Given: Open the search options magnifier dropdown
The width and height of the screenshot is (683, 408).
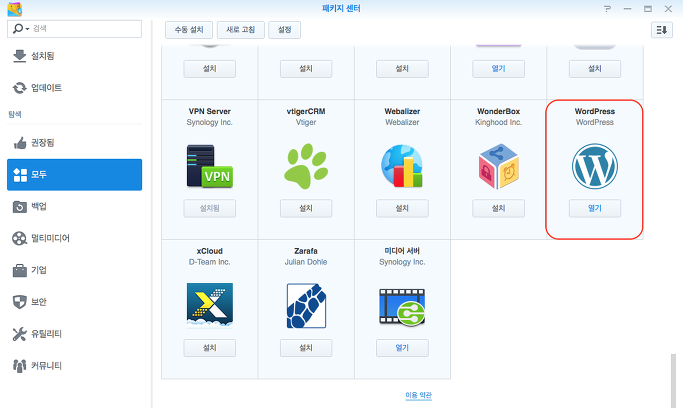Looking at the screenshot, I should 20,29.
